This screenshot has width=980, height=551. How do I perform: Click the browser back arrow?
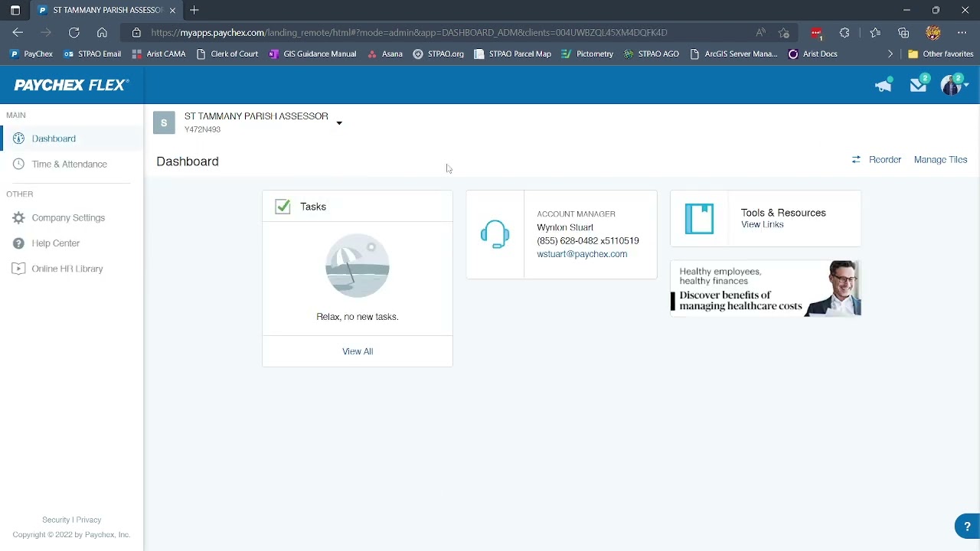[18, 32]
